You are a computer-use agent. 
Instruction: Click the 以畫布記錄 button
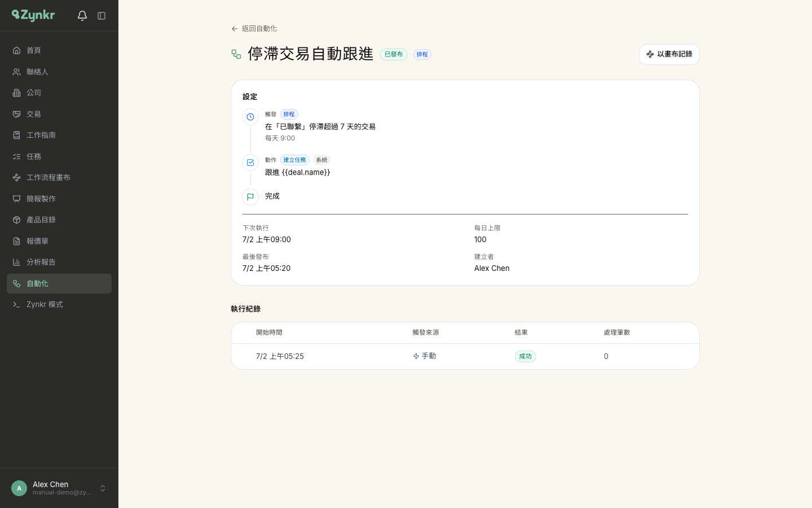point(669,54)
